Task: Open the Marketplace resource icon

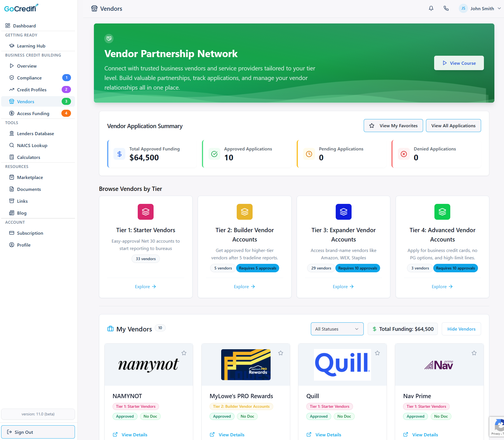Action: coord(12,177)
